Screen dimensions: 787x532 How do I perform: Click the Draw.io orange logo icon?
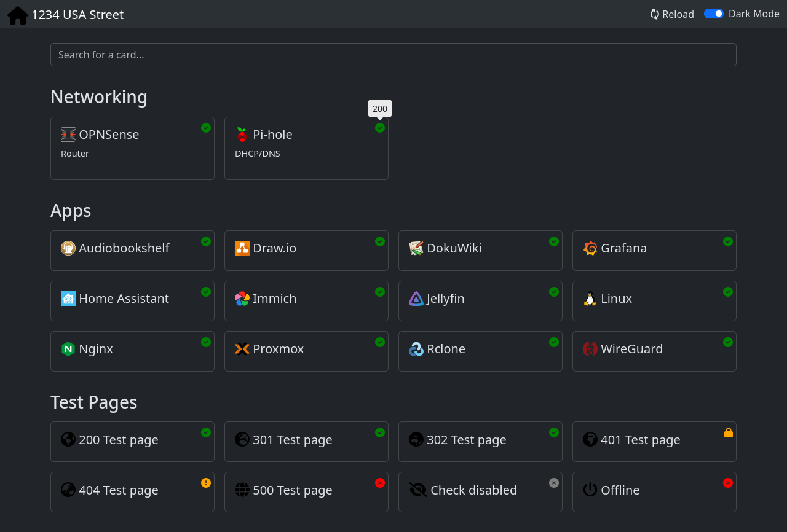(242, 248)
